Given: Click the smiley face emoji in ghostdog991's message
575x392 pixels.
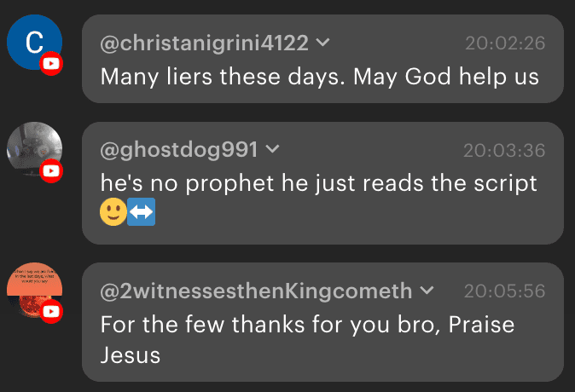Looking at the screenshot, I should click(x=113, y=211).
